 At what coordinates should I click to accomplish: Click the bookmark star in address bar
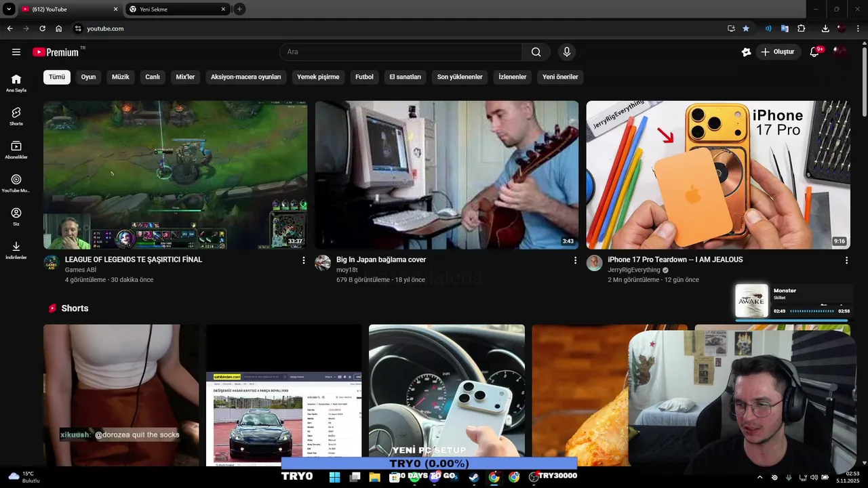[746, 28]
